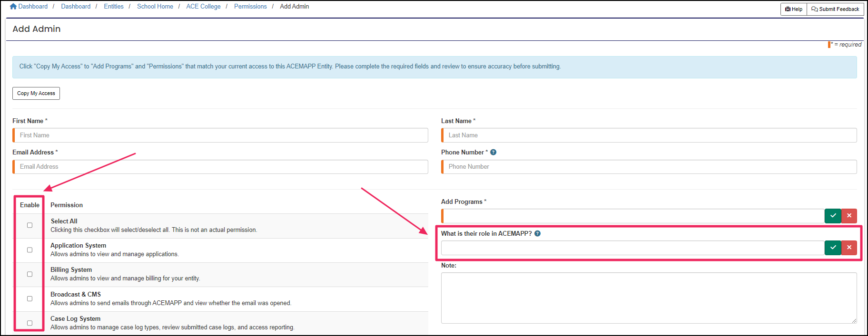The height and width of the screenshot is (336, 868).
Task: Clear Add Programs with the red X
Action: pos(849,216)
